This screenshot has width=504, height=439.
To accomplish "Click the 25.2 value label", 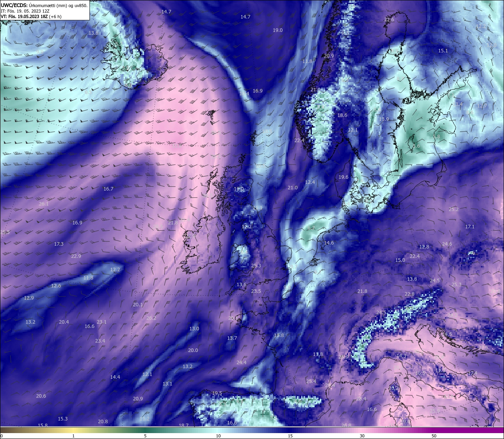I will 454,209.
